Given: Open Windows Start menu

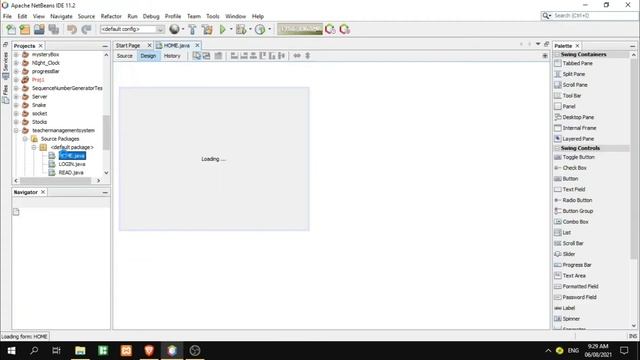Looking at the screenshot, I should pos(11,351).
